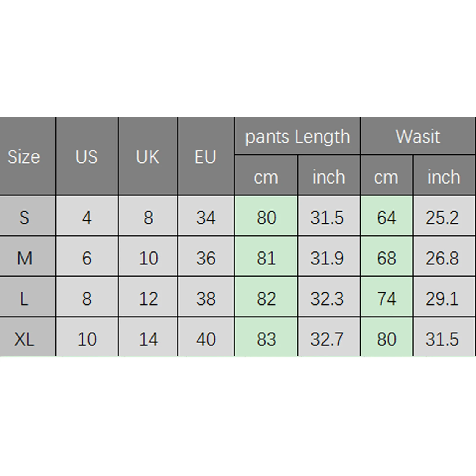Click the US size 6 cell
The height and width of the screenshot is (476, 476).
click(87, 256)
